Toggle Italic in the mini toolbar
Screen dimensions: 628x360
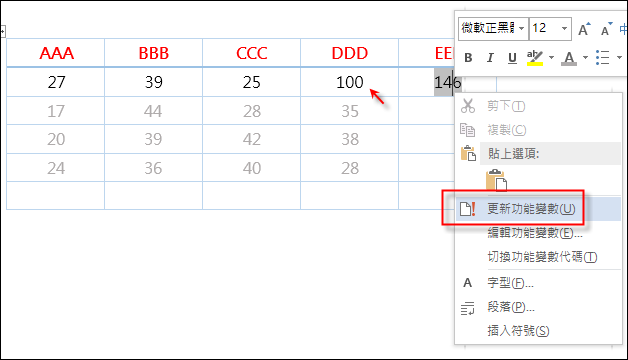tap(490, 58)
